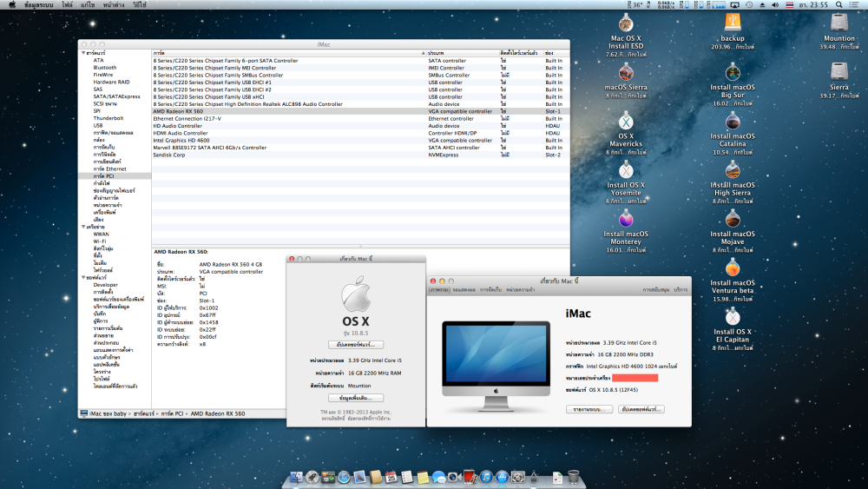Image resolution: width=868 pixels, height=489 pixels.
Task: Open Trash in the Dock
Action: [574, 477]
